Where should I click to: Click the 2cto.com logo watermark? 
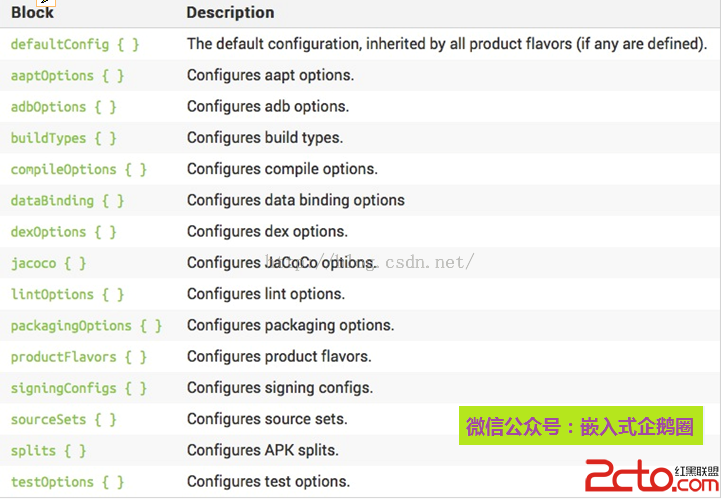pos(637,476)
